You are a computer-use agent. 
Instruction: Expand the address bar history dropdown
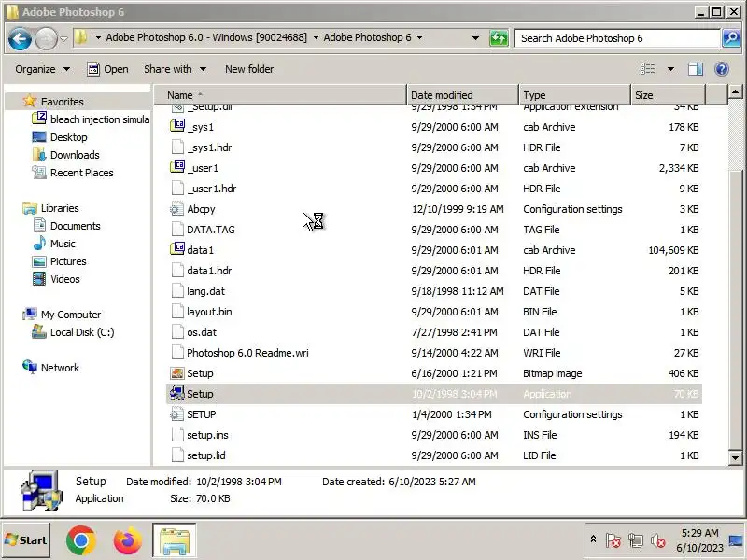(475, 38)
